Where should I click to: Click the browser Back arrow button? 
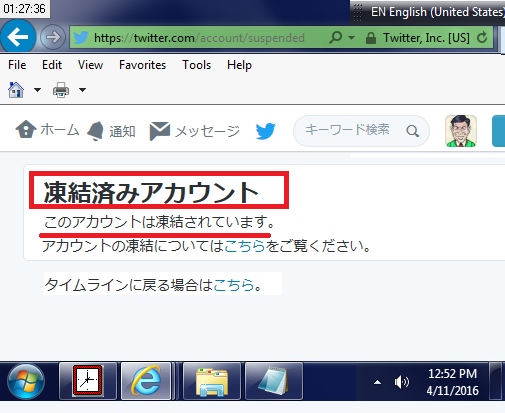(18, 37)
